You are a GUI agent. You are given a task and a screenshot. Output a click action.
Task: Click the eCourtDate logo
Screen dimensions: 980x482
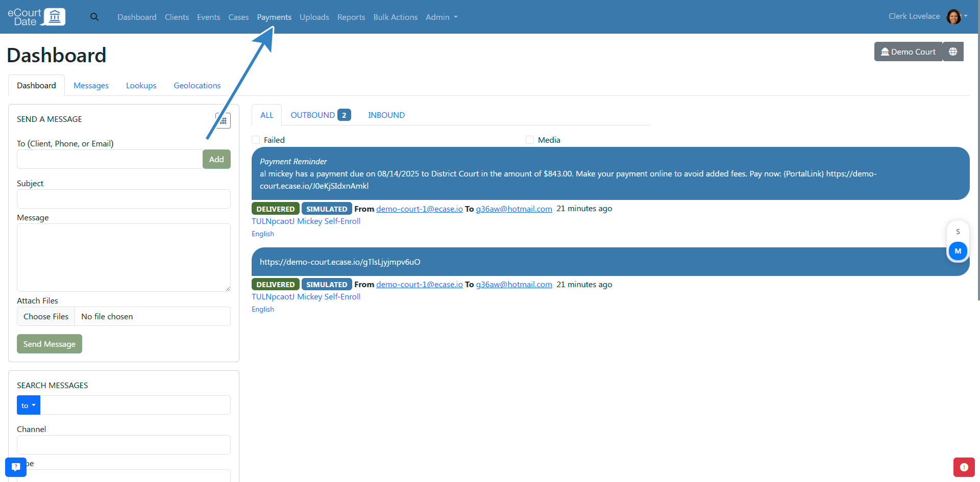(36, 17)
